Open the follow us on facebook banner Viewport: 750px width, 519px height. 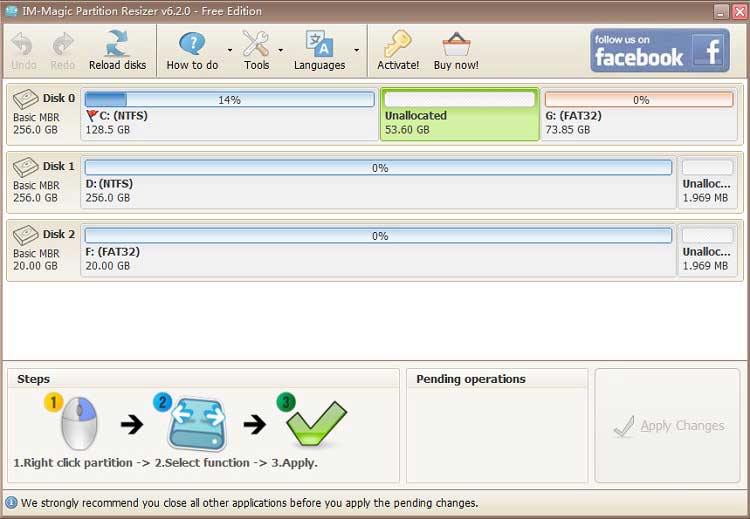pyautogui.click(x=660, y=50)
